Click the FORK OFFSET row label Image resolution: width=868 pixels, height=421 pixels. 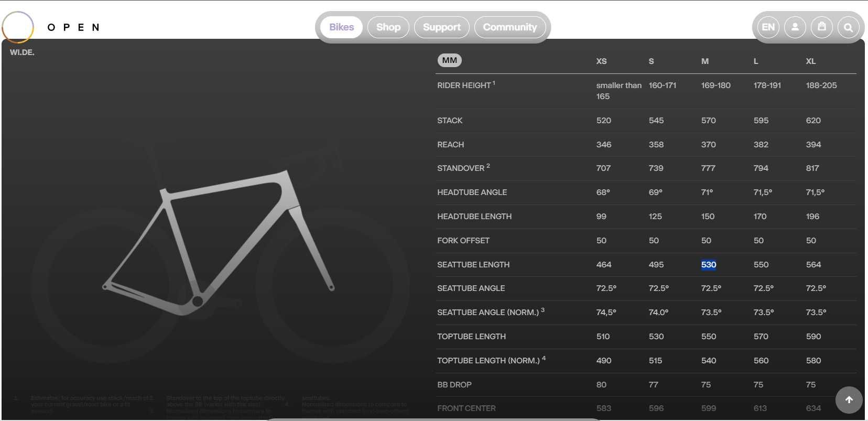point(463,241)
